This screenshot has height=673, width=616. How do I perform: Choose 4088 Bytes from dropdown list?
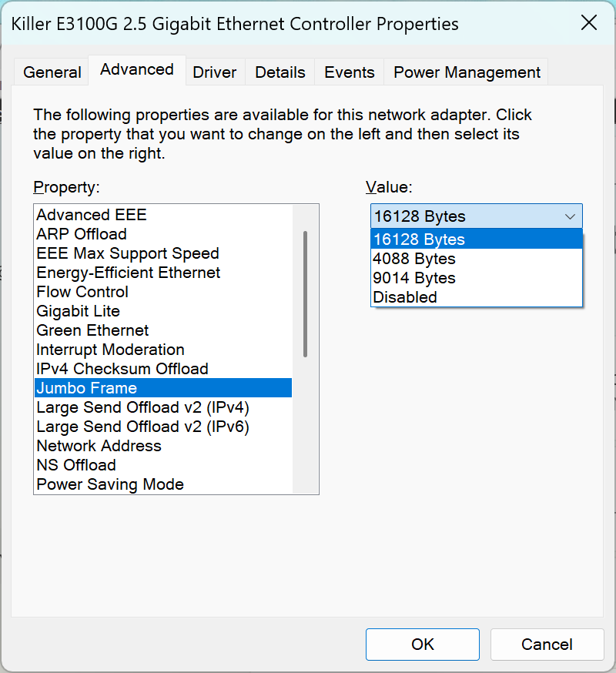pos(477,259)
